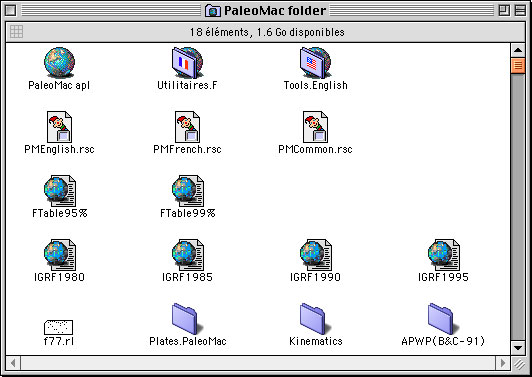Select the PMFrench.rsc resource file icon
Image resolution: width=532 pixels, height=377 pixels.
tap(187, 127)
